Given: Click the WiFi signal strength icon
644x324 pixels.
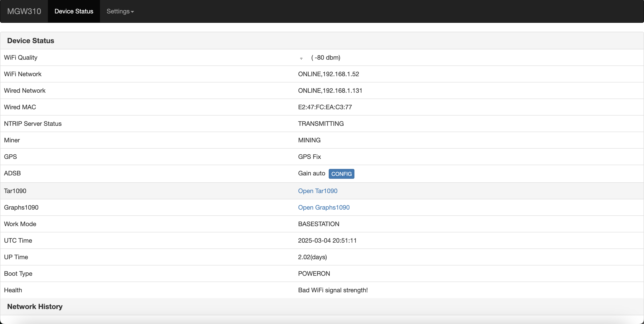Looking at the screenshot, I should coord(301,58).
